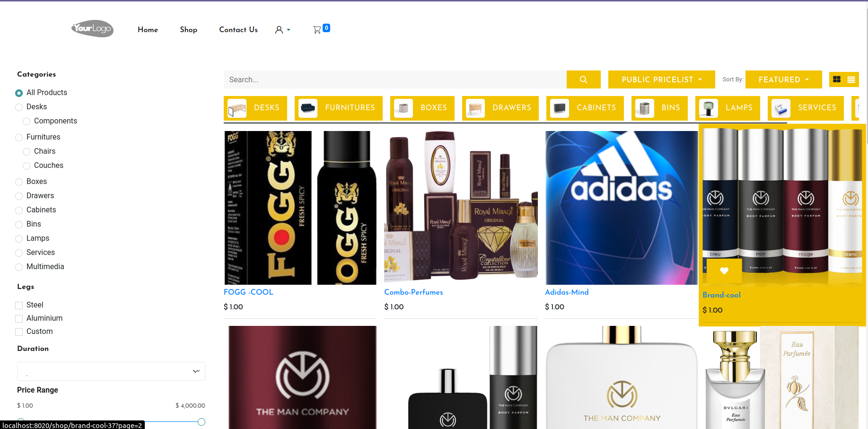Check the Aluminium legs checkbox
This screenshot has width=868, height=429.
19,319
